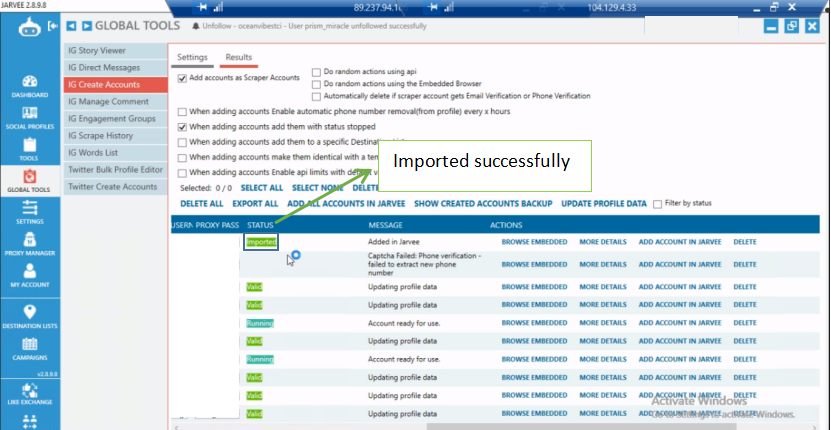
Task: Open My Account from the sidebar
Action: click(x=30, y=276)
